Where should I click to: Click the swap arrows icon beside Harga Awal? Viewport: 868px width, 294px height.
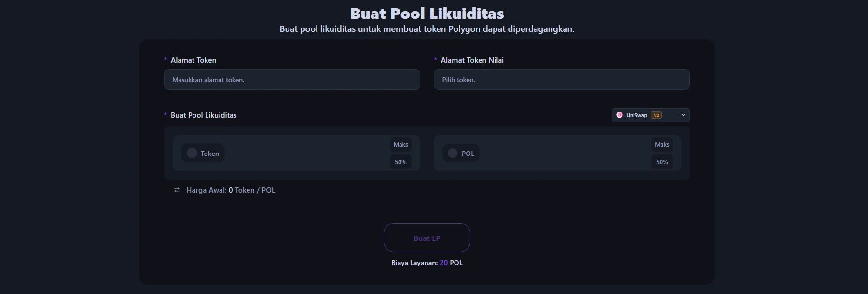point(177,190)
